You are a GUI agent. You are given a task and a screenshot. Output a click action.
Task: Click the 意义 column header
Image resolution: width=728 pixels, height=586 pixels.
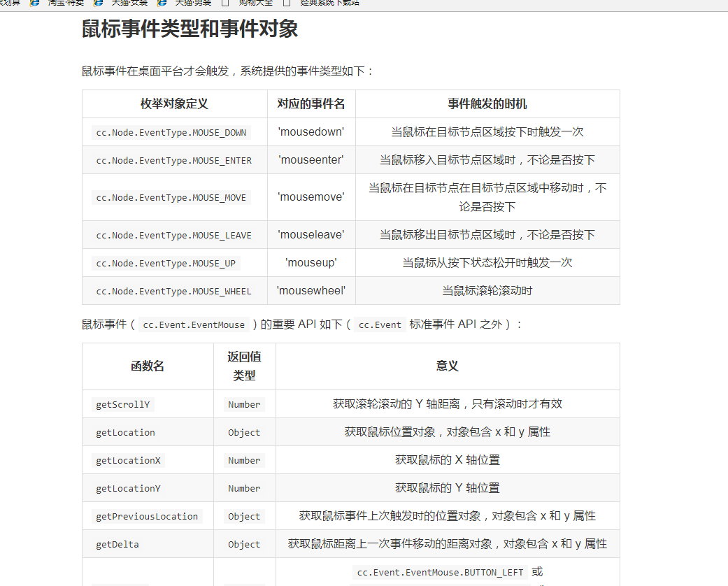click(448, 366)
